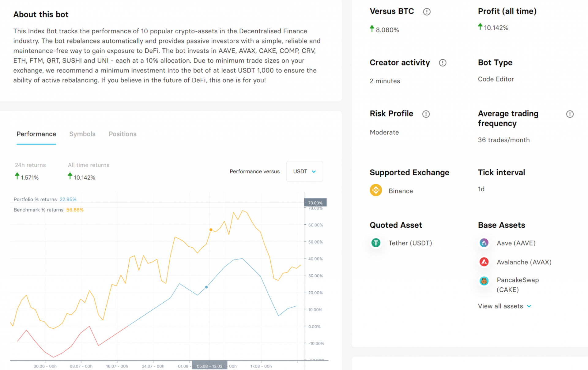Click the Avalanche AVAX asset icon
Screen dimensions: 588x370
484,262
